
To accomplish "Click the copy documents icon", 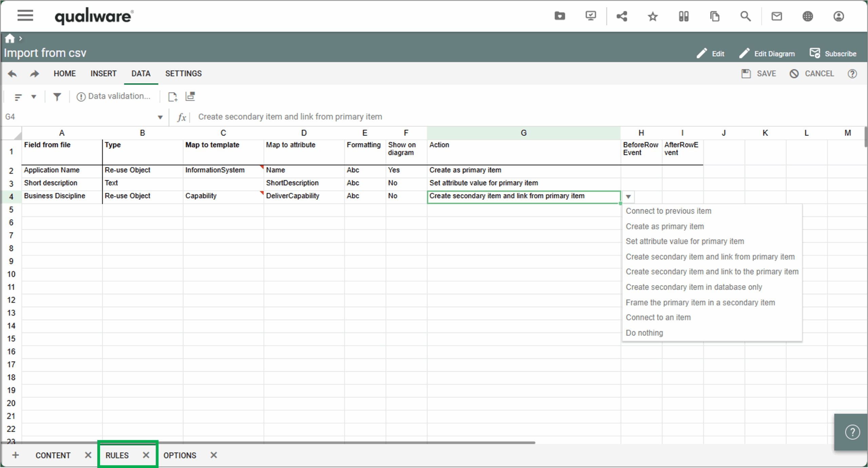I will (714, 16).
